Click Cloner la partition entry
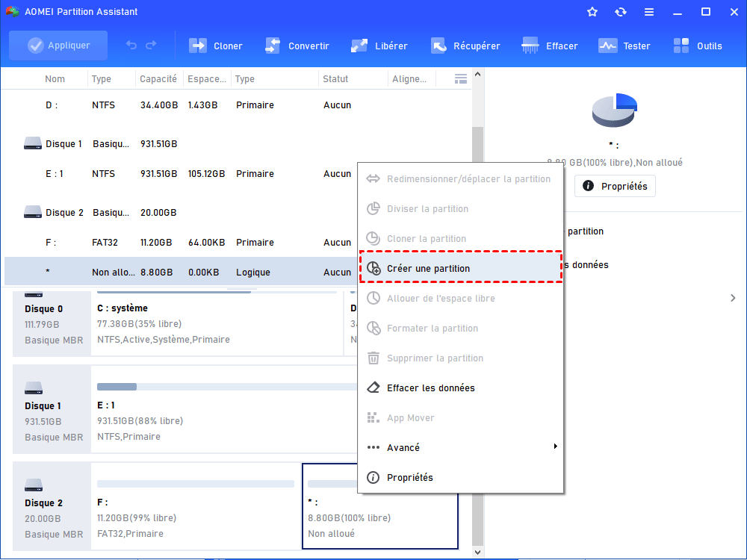Screen dimensions: 747x560 tap(461, 239)
